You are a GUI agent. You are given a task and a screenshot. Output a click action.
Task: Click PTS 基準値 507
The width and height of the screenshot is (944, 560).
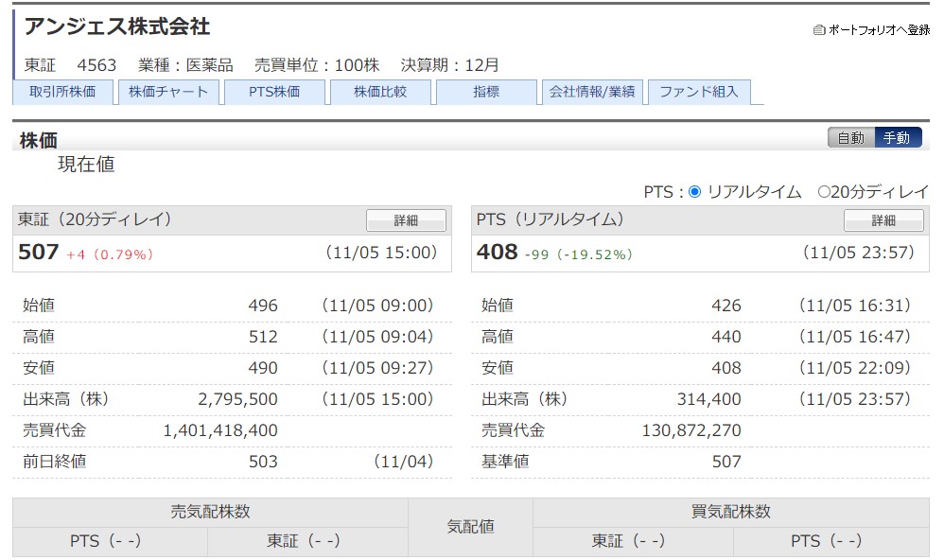pyautogui.click(x=726, y=462)
